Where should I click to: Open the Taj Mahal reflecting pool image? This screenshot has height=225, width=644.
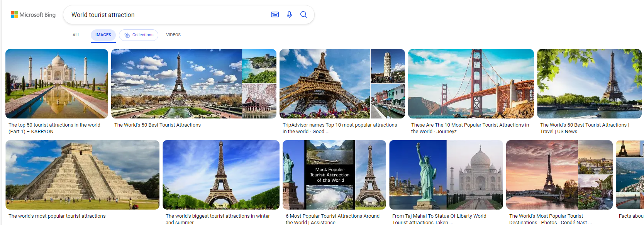point(57,83)
